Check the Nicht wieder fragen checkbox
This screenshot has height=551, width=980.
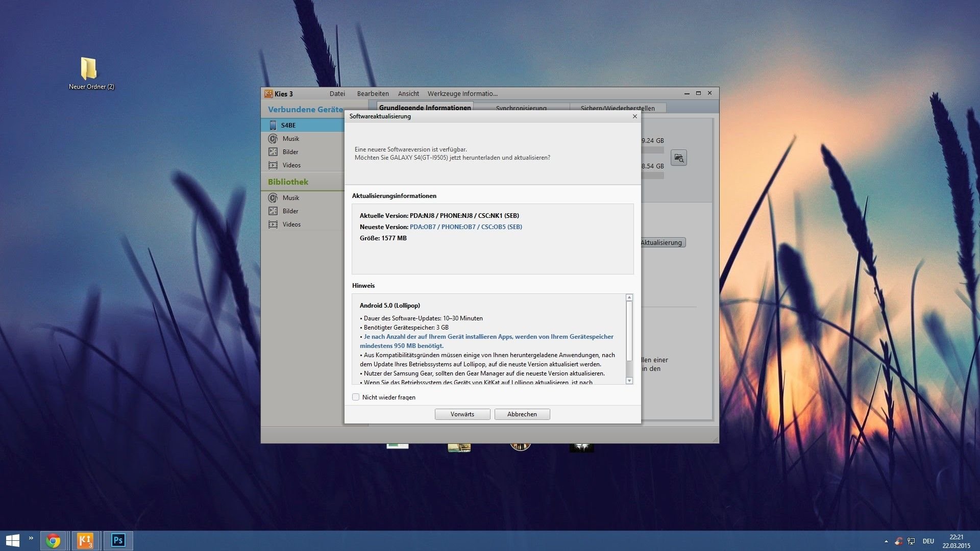tap(356, 397)
